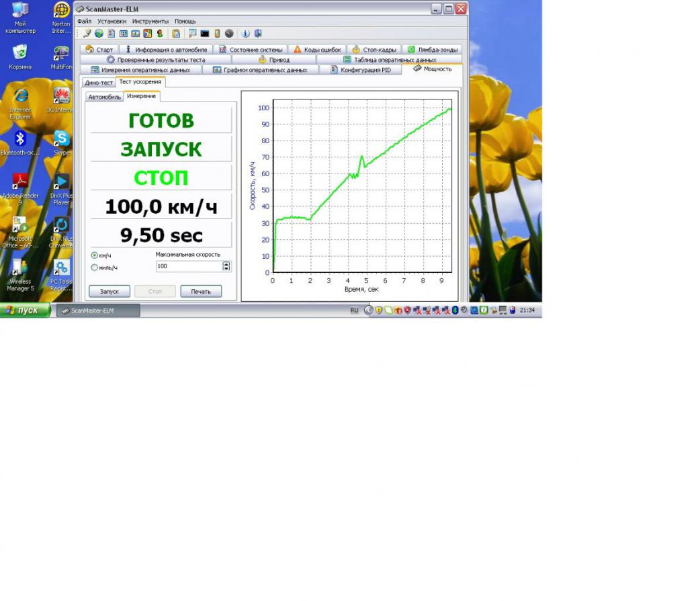
Task: Click the clipboard icon in the toolbar
Action: (x=176, y=33)
